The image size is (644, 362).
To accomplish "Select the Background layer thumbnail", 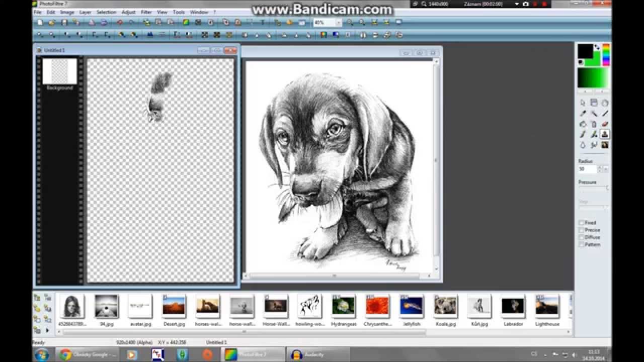I will point(60,71).
